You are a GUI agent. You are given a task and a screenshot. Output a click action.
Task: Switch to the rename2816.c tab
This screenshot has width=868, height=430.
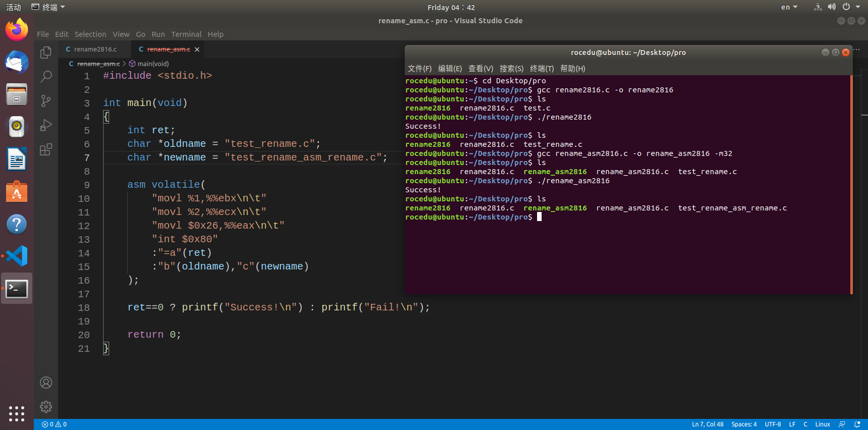(x=95, y=49)
